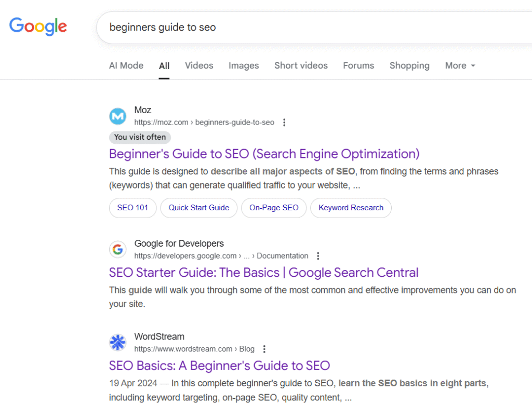
Task: Open the Short videos tab
Action: (301, 65)
